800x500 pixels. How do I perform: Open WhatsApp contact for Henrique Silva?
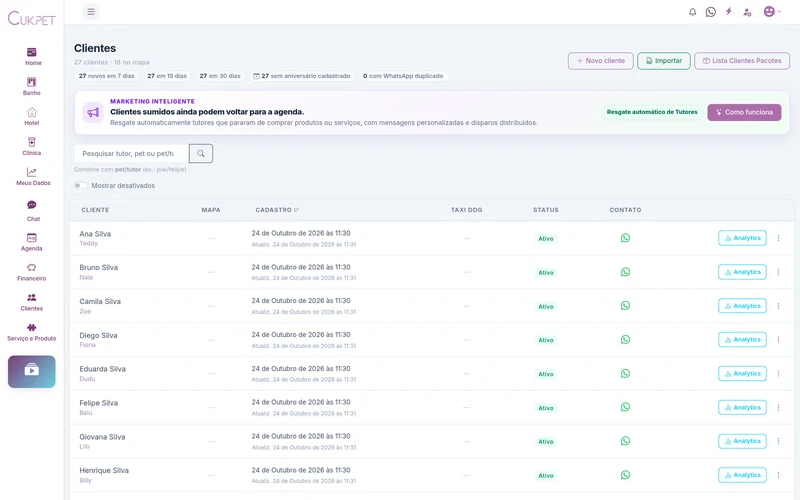(625, 475)
